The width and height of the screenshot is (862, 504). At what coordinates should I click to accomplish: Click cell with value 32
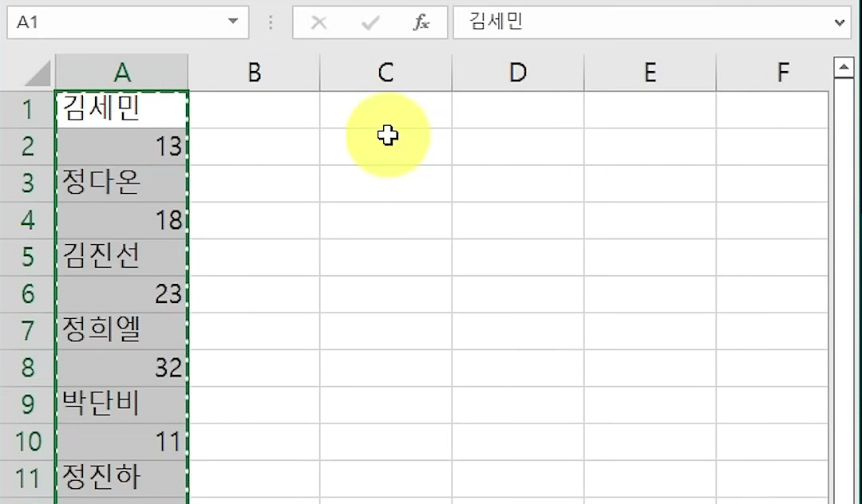(122, 368)
